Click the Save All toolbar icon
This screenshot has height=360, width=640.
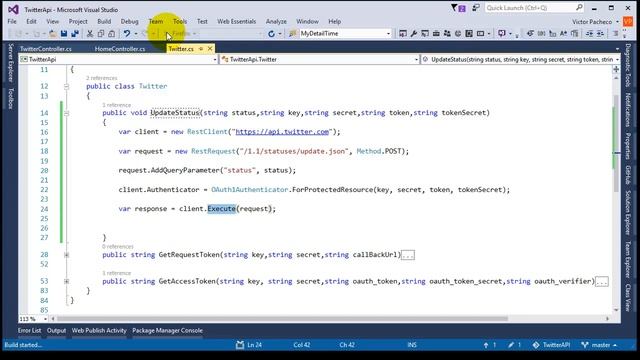75,34
